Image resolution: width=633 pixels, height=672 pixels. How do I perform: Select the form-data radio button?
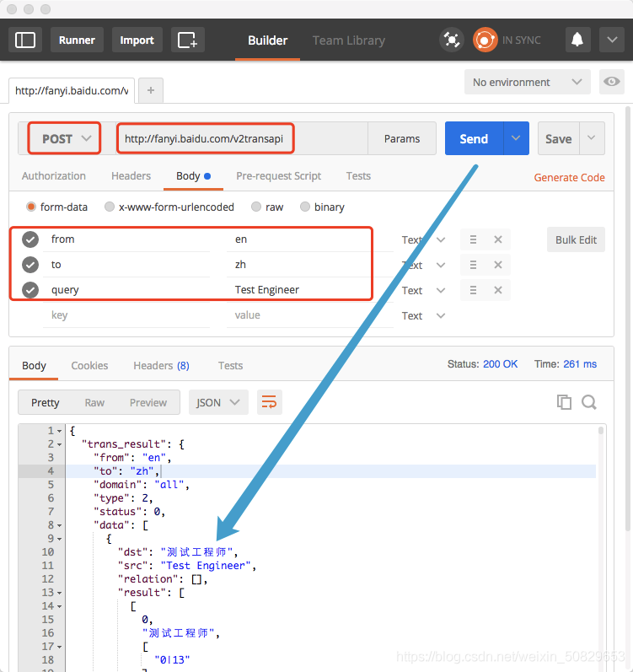[31, 207]
